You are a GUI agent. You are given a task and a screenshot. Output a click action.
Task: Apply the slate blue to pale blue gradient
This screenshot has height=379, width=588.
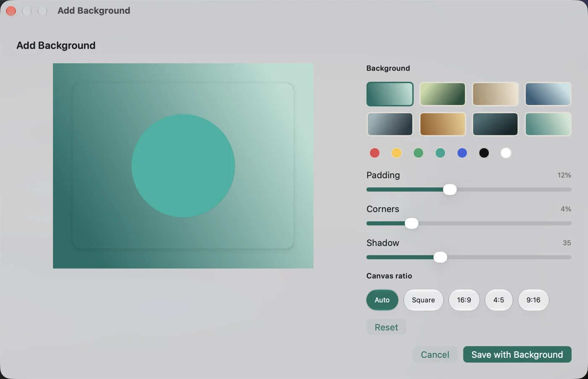[548, 94]
